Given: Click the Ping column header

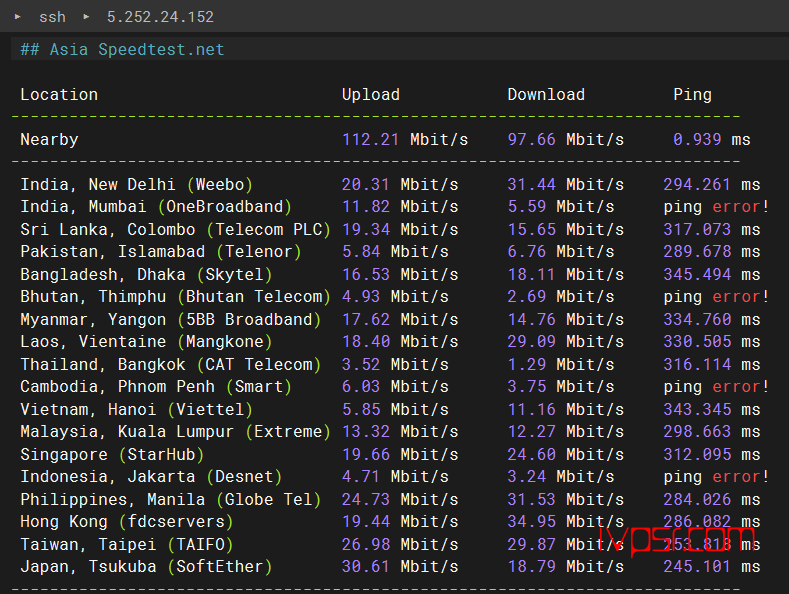Looking at the screenshot, I should [692, 95].
